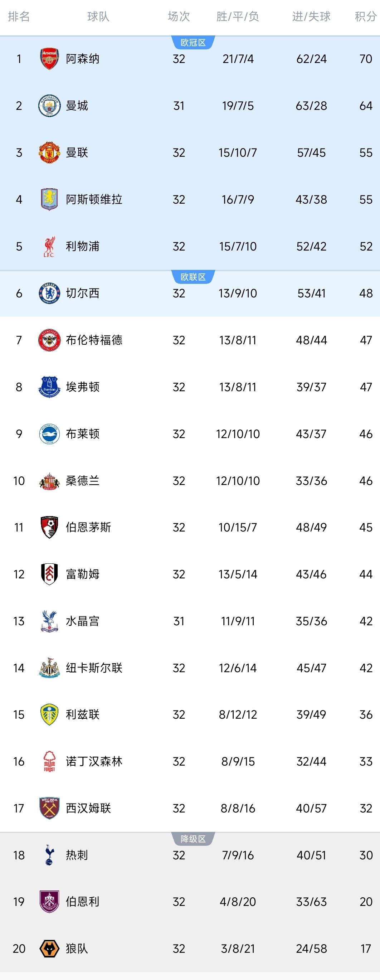This screenshot has height=980, width=380.
Task: Click the 进/失球 column header
Action: point(311,16)
